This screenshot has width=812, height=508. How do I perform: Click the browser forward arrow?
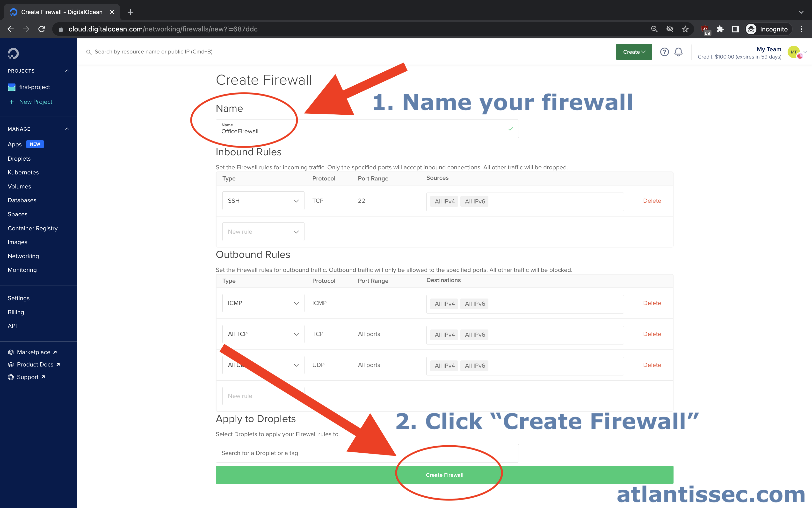pos(26,29)
